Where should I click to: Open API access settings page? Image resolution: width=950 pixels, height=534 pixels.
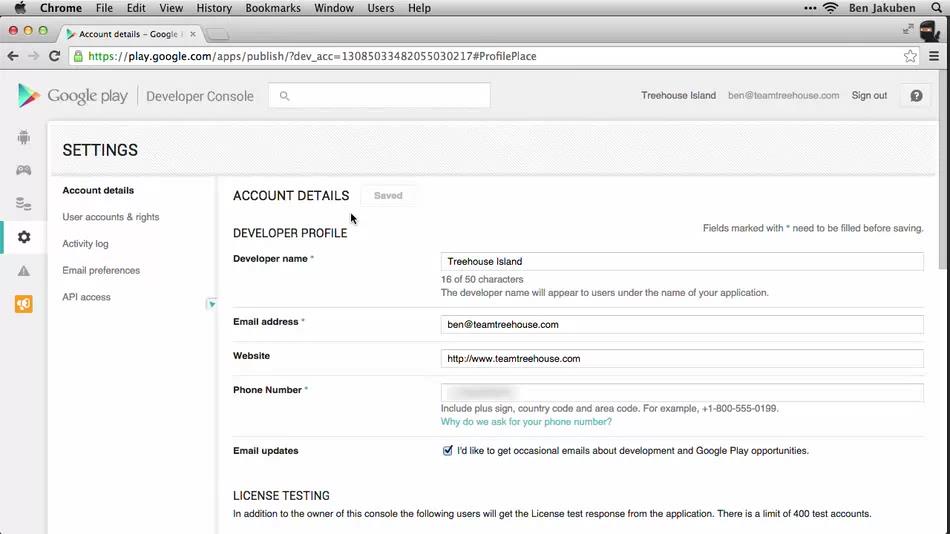(x=87, y=297)
